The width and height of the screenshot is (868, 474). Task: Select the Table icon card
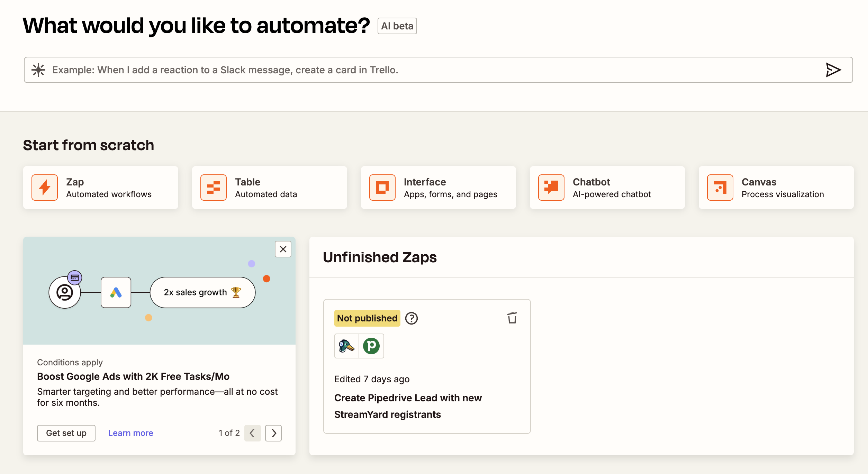pos(214,188)
